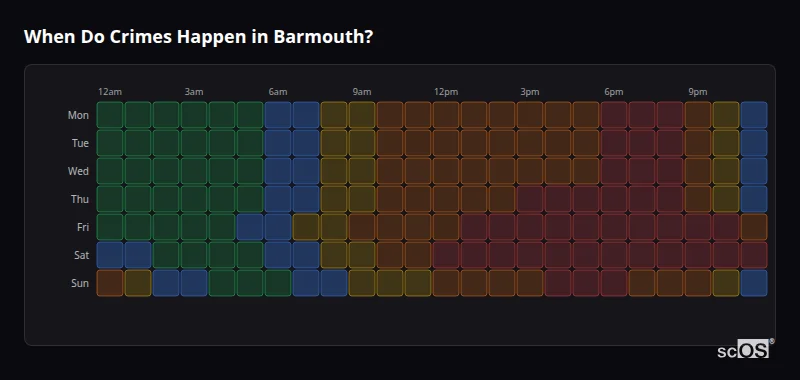
Task: Click the Friday 12am green cell
Action: coord(110,227)
